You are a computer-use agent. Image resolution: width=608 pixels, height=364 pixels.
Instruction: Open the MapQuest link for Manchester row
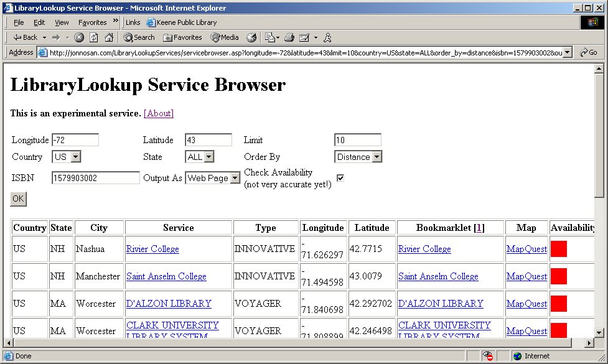pyautogui.click(x=526, y=276)
